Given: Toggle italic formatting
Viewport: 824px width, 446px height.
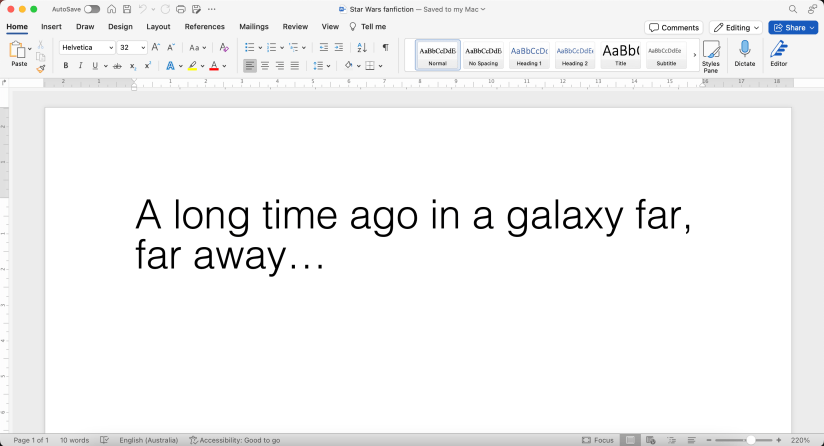Looking at the screenshot, I should tap(80, 66).
